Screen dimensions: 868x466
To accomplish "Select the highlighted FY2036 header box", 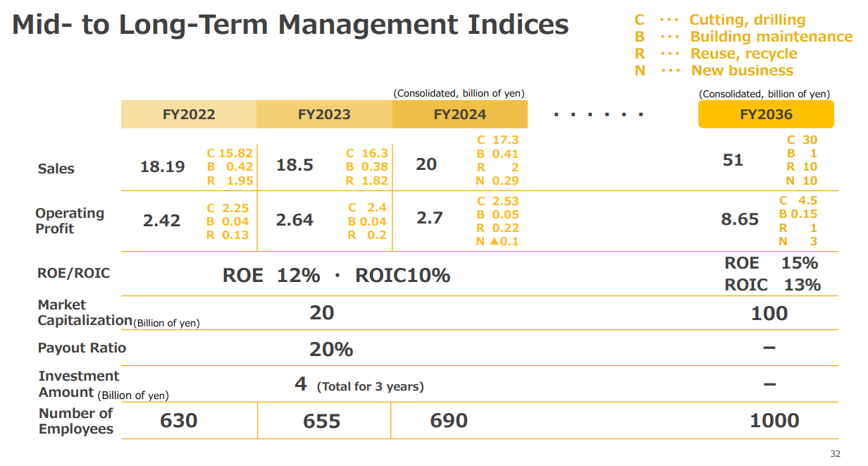I will click(766, 114).
